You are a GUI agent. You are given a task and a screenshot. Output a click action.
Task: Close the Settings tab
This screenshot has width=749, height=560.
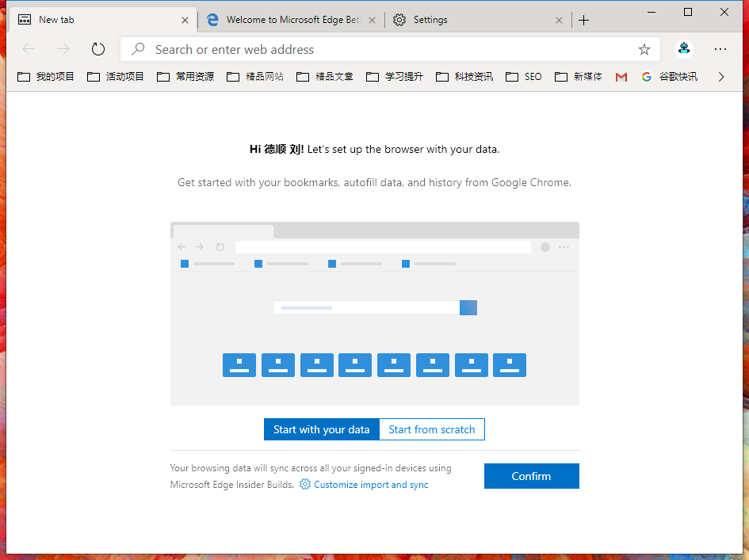tap(559, 20)
